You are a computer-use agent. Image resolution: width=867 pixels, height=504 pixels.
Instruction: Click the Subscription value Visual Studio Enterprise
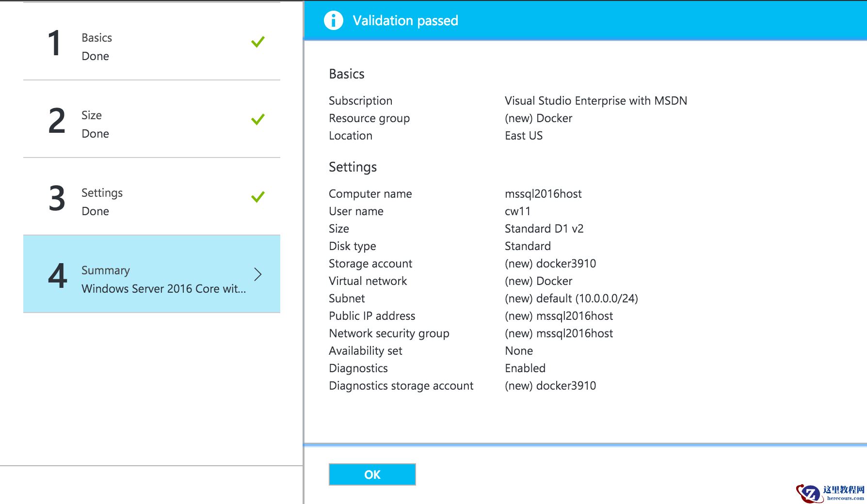pos(596,101)
